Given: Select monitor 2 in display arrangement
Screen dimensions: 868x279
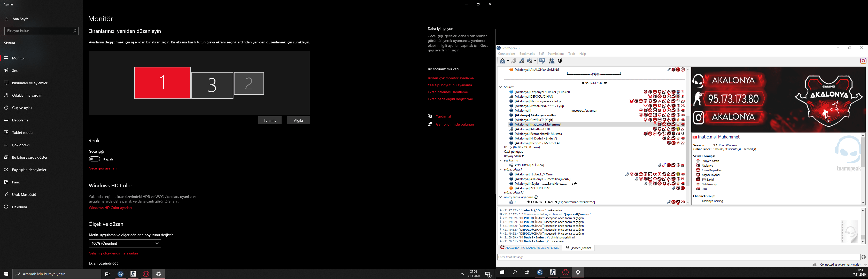Looking at the screenshot, I should coord(249,83).
